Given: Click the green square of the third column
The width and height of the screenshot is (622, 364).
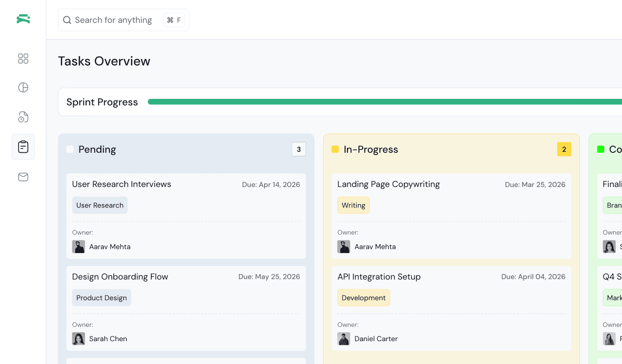Looking at the screenshot, I should [x=601, y=149].
